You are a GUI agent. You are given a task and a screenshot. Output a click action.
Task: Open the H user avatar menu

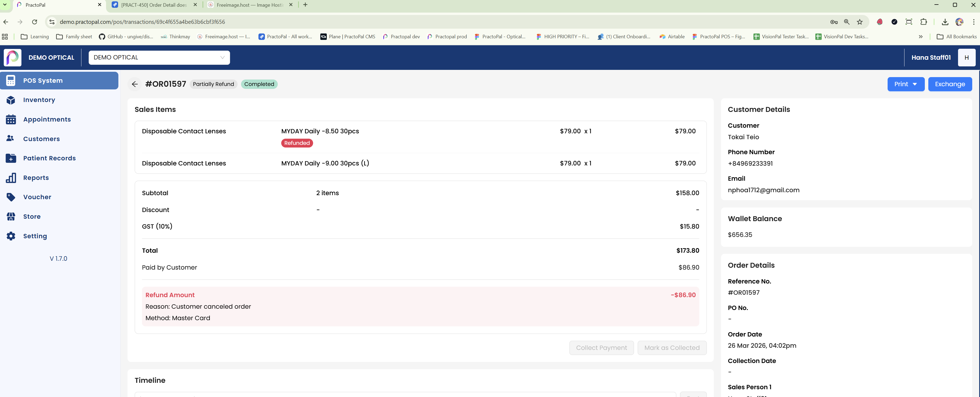pyautogui.click(x=966, y=57)
